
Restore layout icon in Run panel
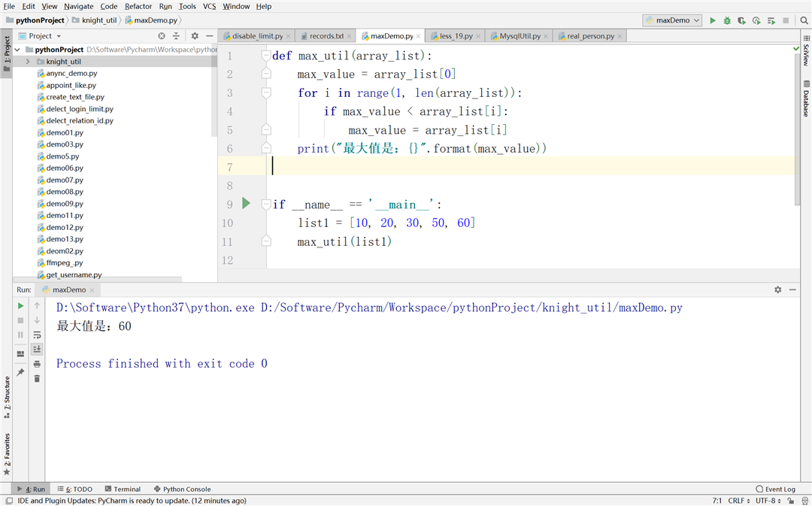(21, 353)
